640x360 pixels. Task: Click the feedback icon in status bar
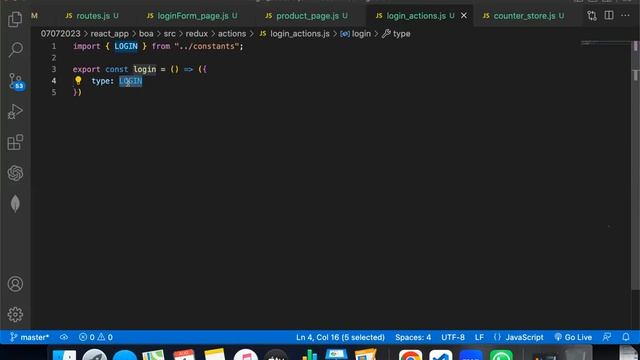click(x=607, y=337)
